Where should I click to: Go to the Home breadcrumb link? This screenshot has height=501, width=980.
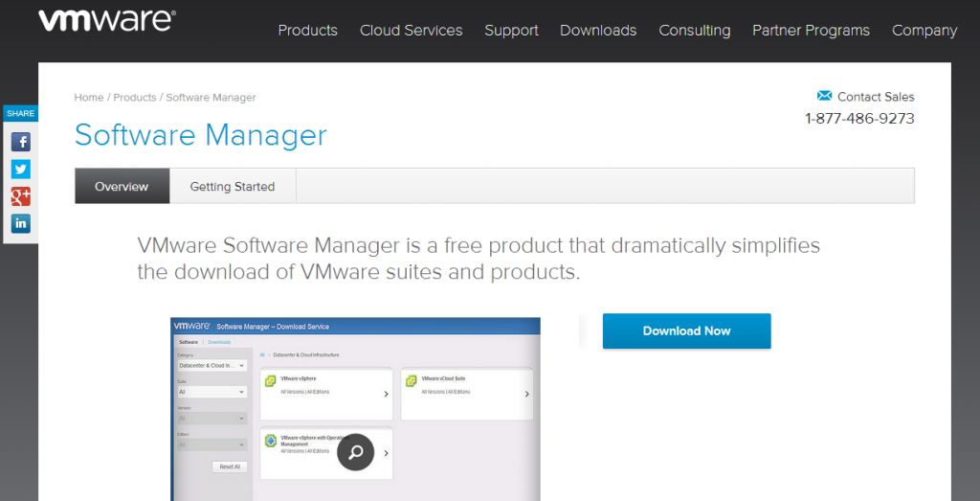(89, 98)
